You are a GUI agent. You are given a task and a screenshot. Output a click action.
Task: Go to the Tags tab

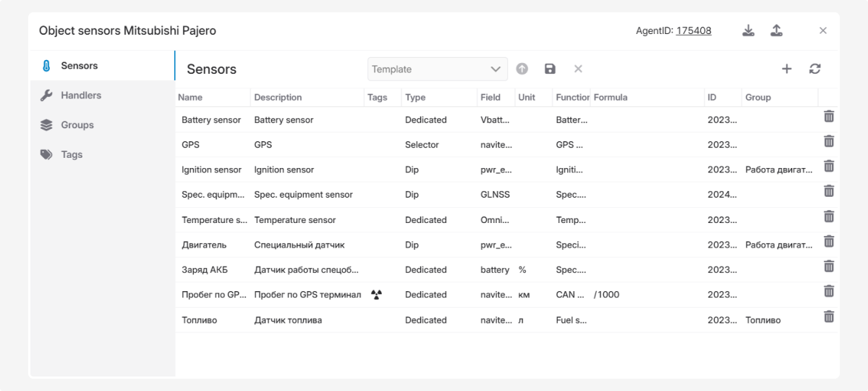tap(72, 154)
